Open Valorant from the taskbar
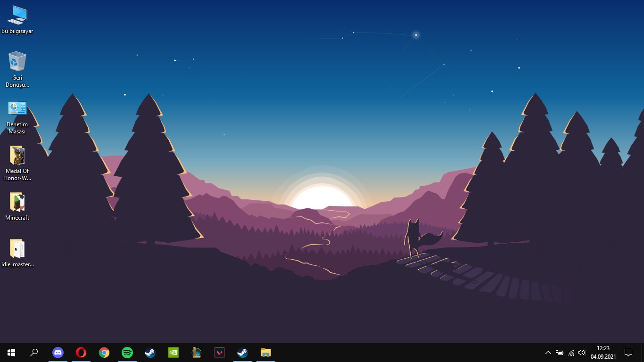The width and height of the screenshot is (644, 362). [219, 353]
